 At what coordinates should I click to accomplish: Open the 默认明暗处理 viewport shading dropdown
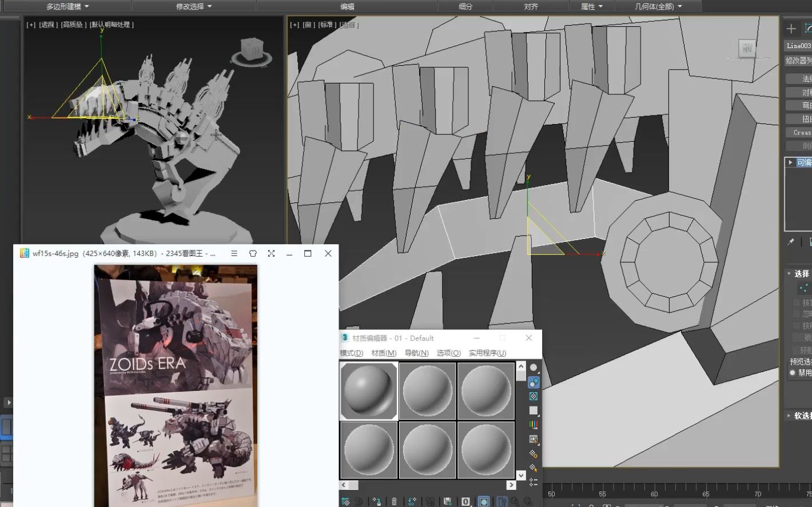click(112, 25)
